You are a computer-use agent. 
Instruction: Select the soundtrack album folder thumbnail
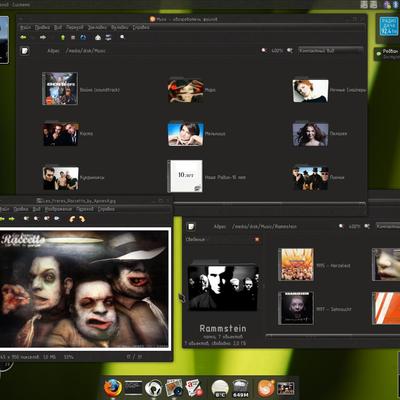[x=60, y=89]
